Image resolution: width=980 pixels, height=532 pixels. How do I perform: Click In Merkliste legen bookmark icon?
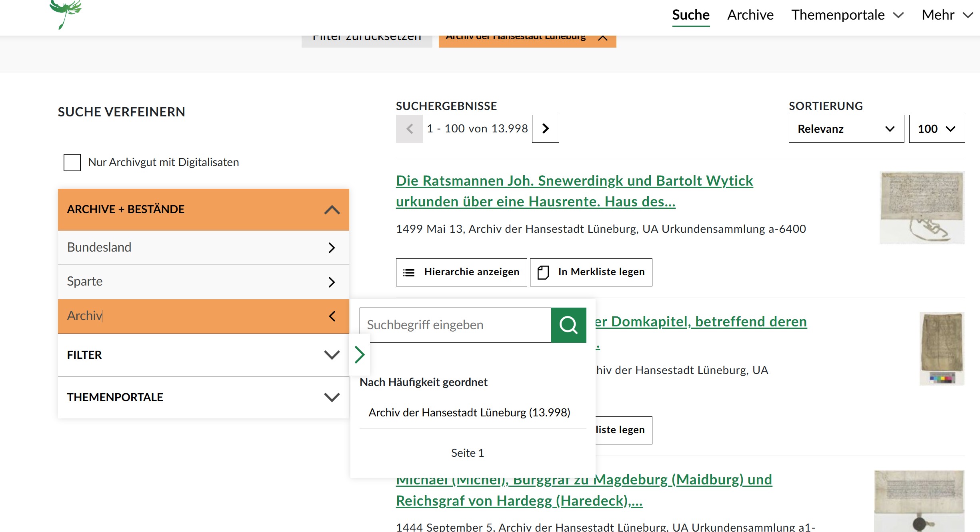pos(543,272)
